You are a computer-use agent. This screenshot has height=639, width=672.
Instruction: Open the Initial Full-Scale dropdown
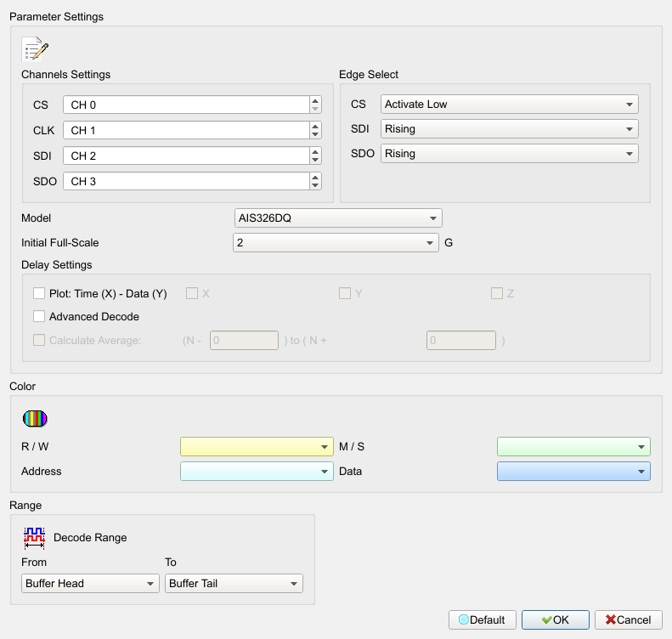(x=336, y=242)
